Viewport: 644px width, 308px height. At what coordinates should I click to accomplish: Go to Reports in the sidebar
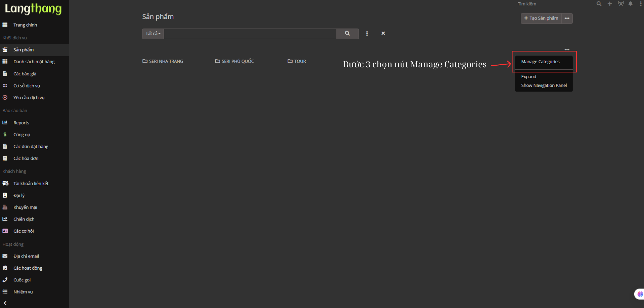coord(21,123)
